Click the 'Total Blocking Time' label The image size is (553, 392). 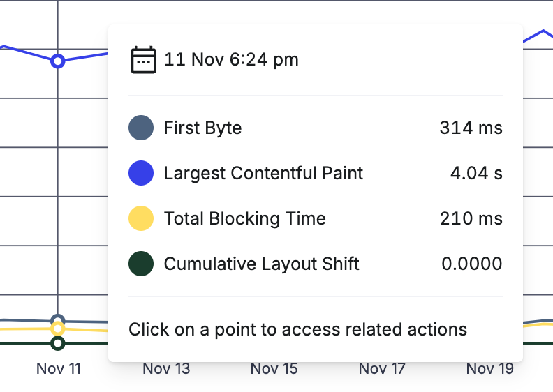click(244, 219)
